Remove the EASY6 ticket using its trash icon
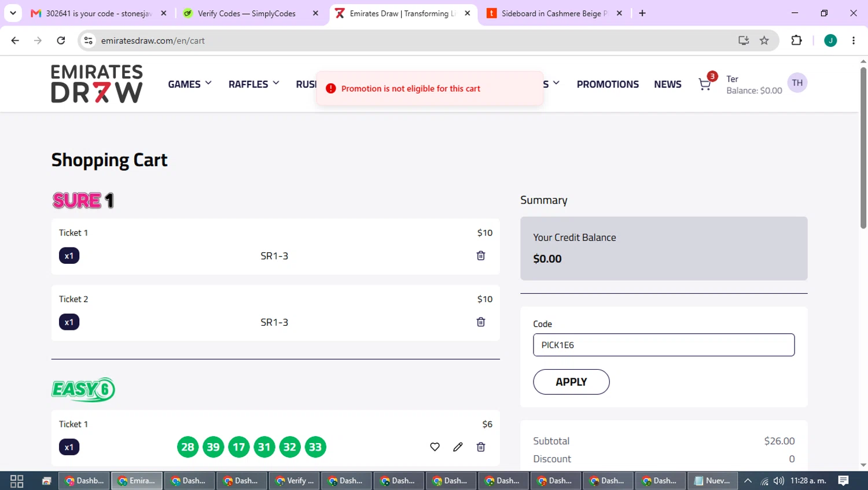This screenshot has width=868, height=490. [481, 447]
